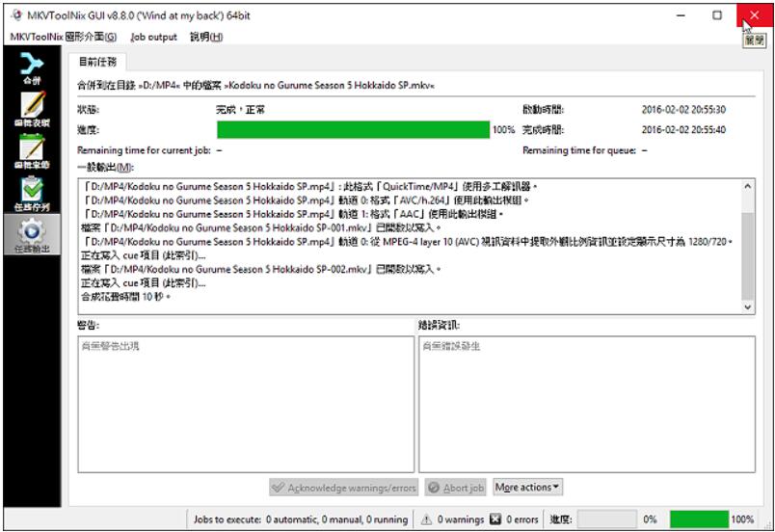Screen dimensions: 775x532
Task: Click the log line with display size 1280/720
Action: (408, 242)
